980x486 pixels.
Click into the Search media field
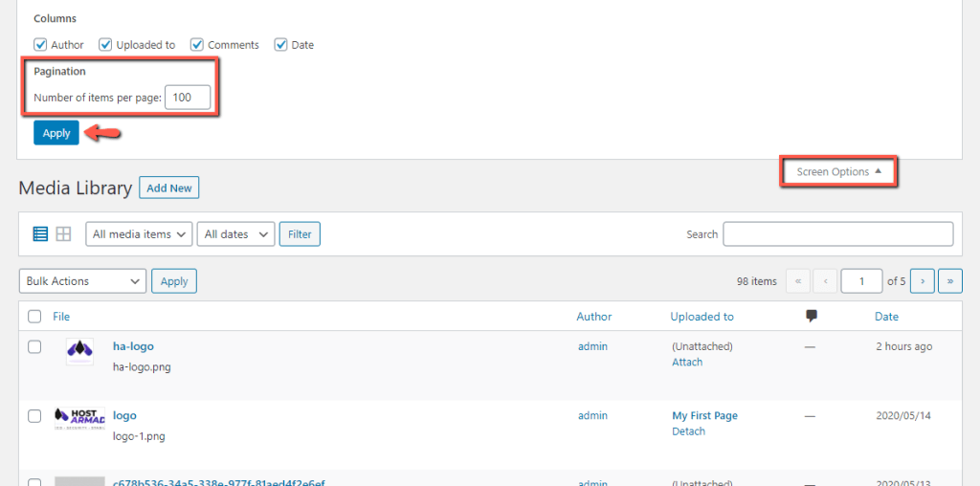(838, 234)
